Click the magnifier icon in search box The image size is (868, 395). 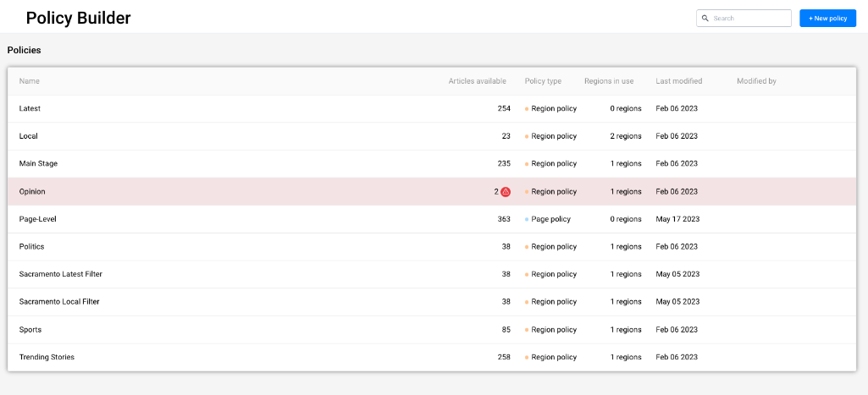click(705, 19)
